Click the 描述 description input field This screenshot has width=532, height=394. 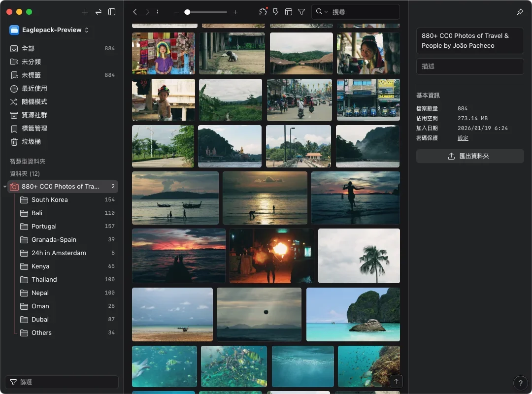coord(470,66)
